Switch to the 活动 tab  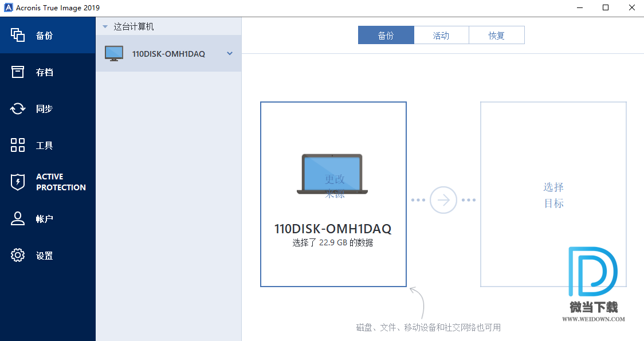click(x=441, y=35)
